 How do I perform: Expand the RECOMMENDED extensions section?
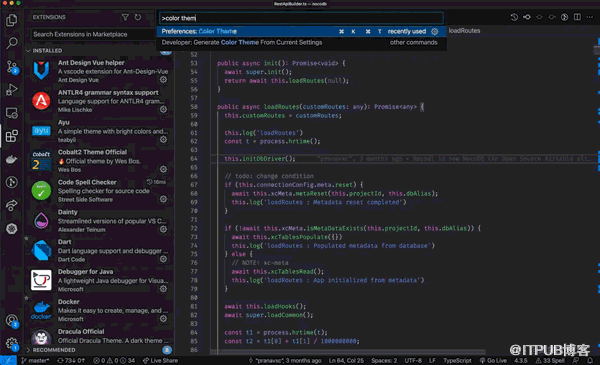(x=99, y=350)
